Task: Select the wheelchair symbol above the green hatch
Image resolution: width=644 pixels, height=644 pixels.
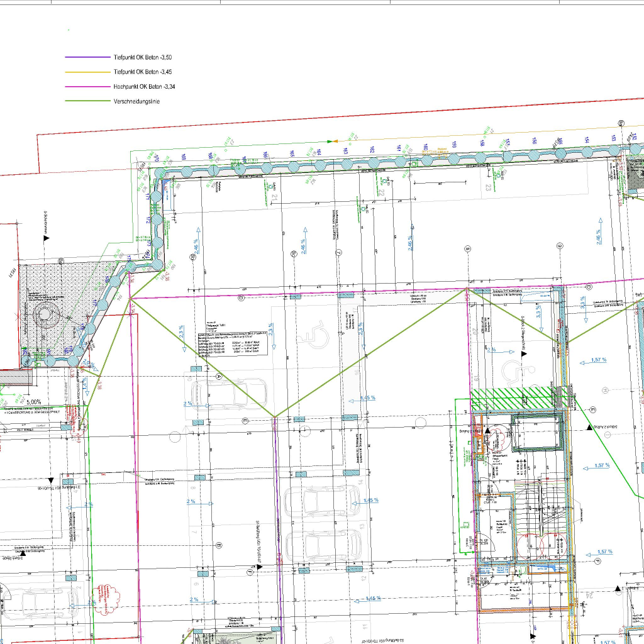Action: [x=516, y=371]
